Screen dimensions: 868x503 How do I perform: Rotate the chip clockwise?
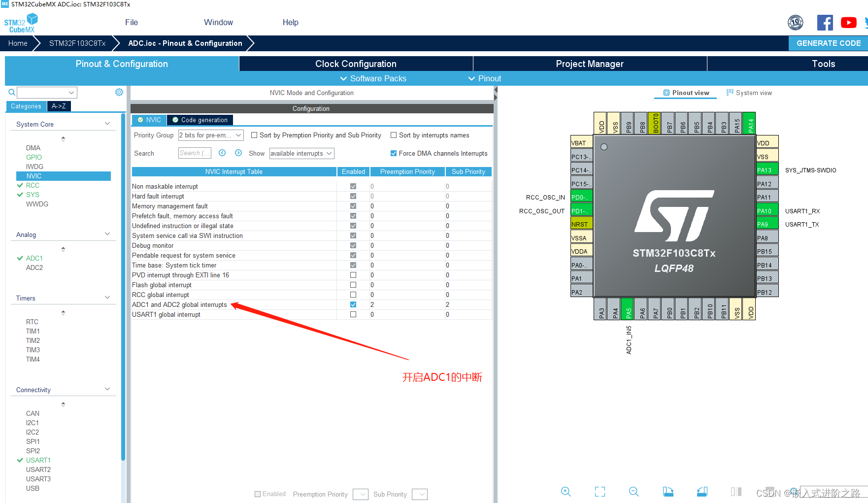click(668, 491)
